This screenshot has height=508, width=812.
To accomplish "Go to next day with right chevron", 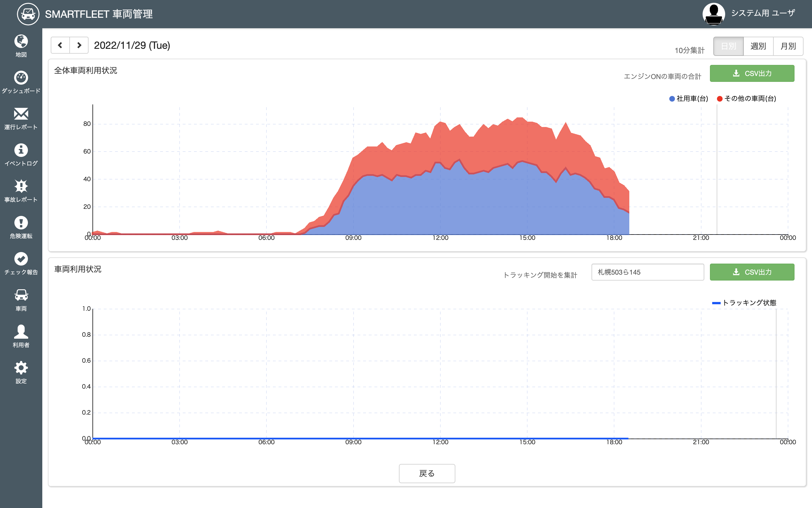I will [x=79, y=45].
